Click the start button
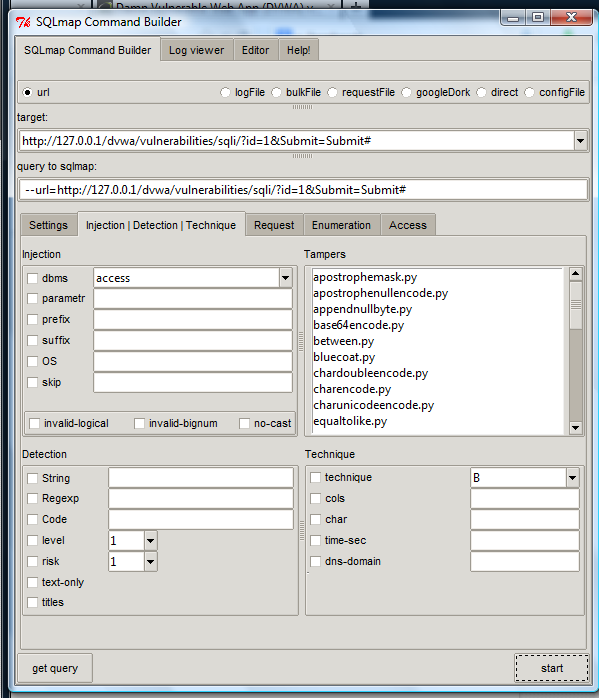The width and height of the screenshot is (599, 698). point(552,668)
